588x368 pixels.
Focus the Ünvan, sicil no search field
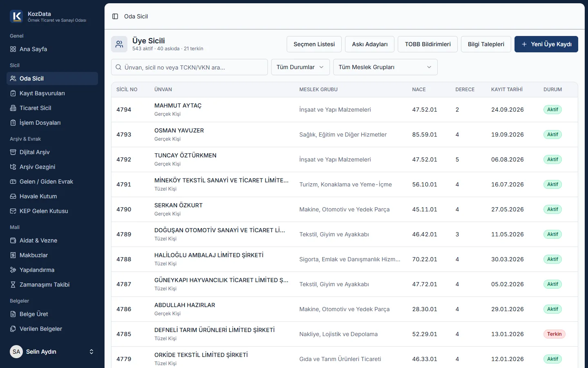click(189, 67)
